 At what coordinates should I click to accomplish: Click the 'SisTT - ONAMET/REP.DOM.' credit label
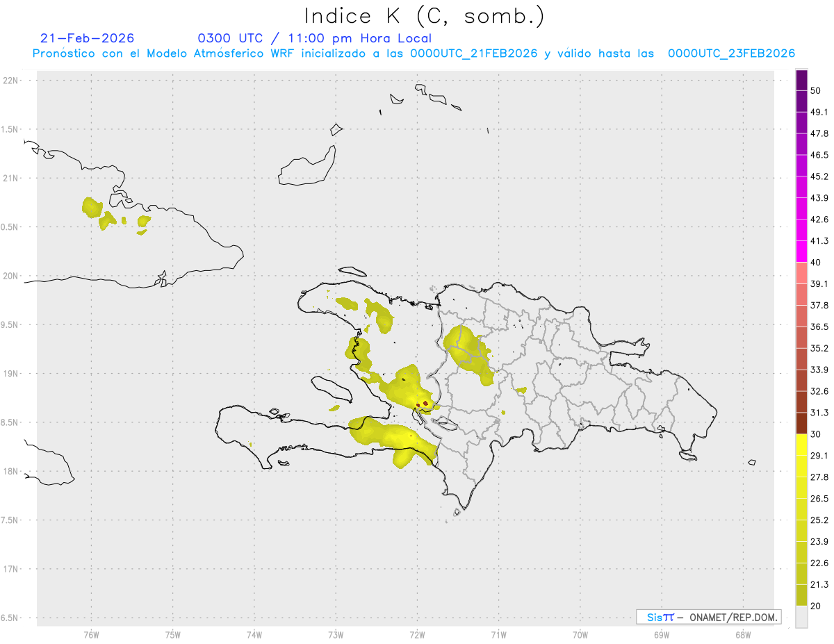click(x=708, y=617)
